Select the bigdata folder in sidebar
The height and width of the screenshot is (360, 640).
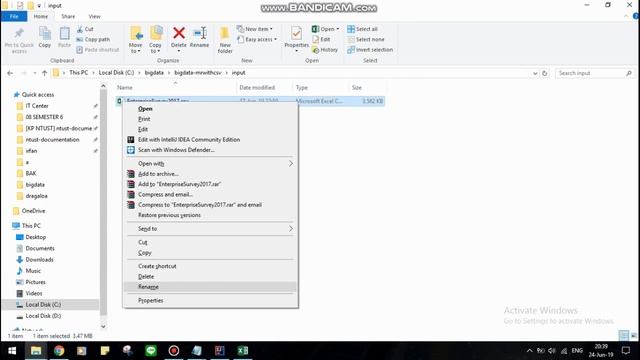[x=35, y=184]
